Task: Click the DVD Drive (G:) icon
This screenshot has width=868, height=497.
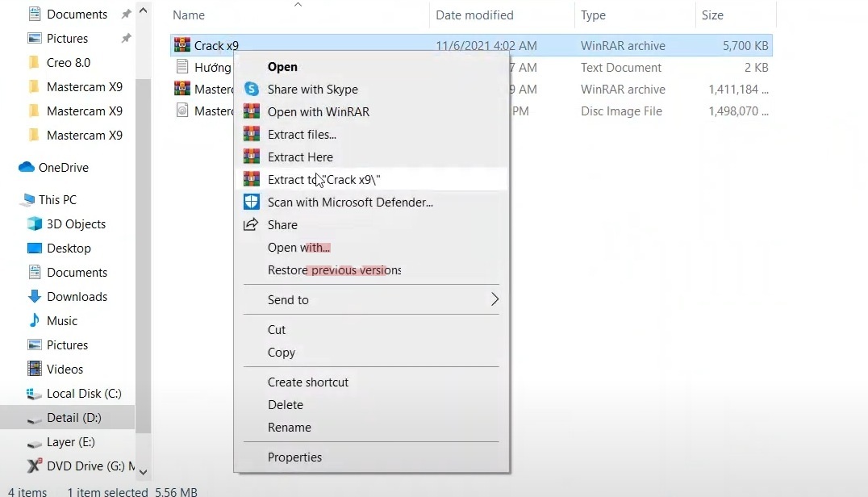Action: [35, 466]
